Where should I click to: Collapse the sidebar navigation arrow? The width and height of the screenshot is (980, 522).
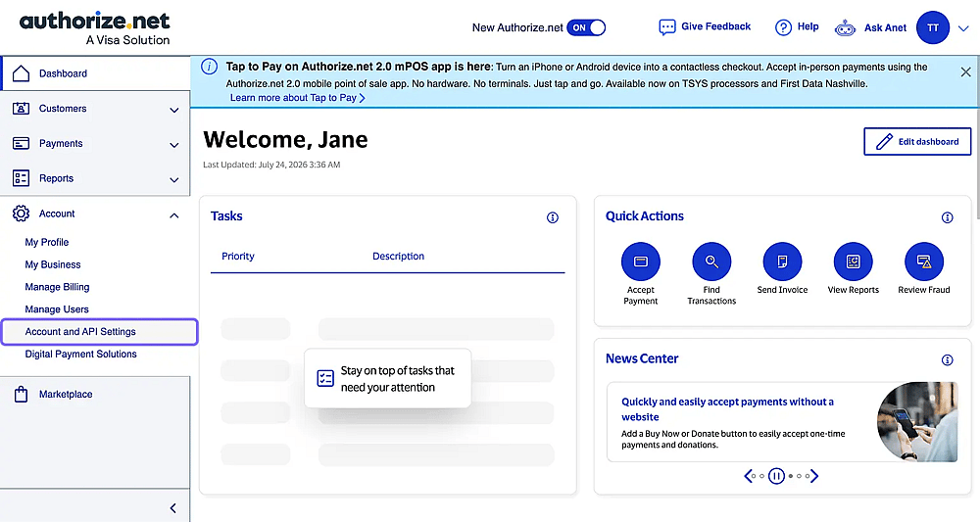click(173, 508)
